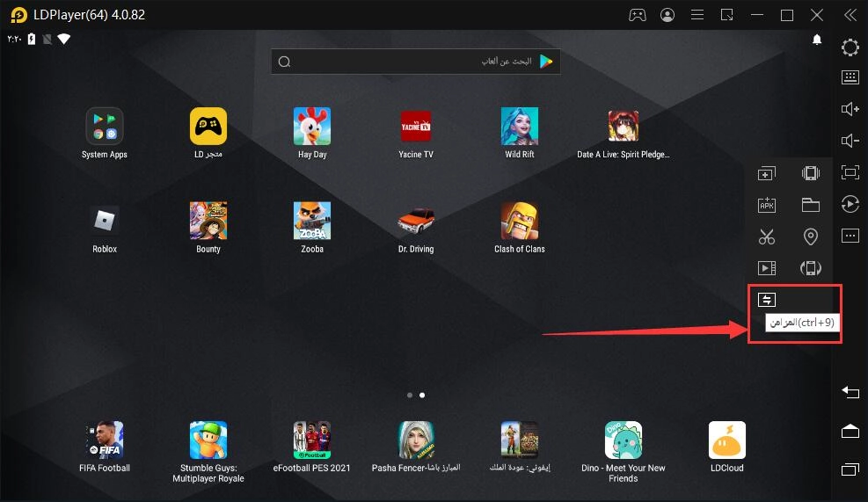Open keyboard mapping tool
Image resolution: width=868 pixels, height=502 pixels.
tap(850, 77)
